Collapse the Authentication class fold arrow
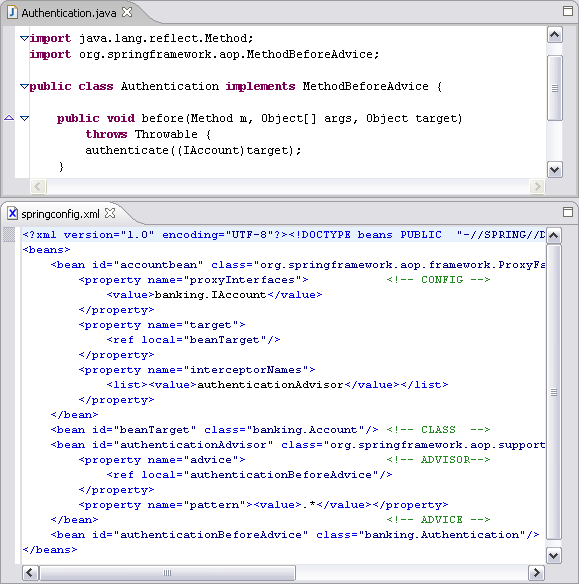The image size is (579, 584). [x=24, y=86]
